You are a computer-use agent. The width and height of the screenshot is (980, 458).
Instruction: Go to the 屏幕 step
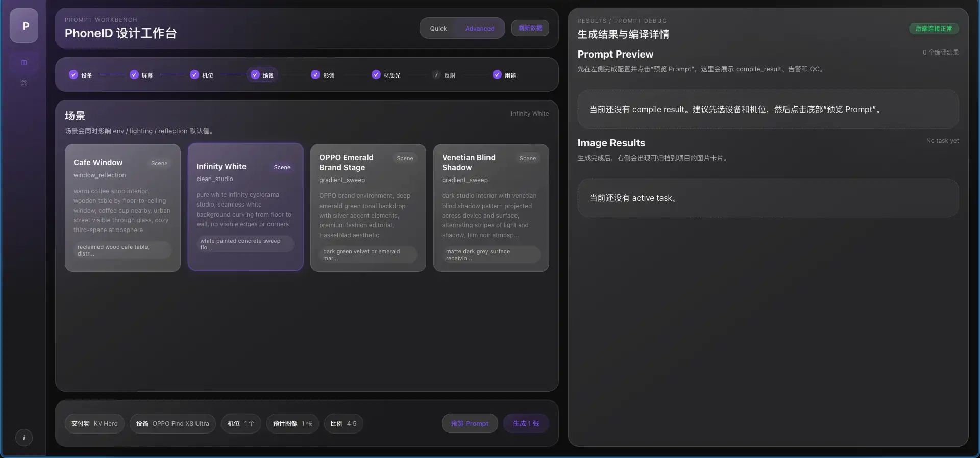coord(141,75)
